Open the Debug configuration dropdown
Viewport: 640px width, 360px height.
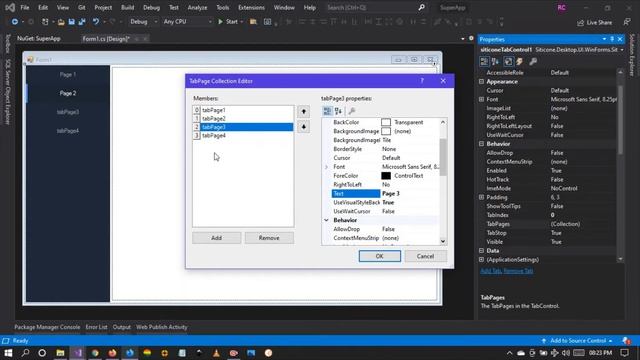tap(143, 22)
